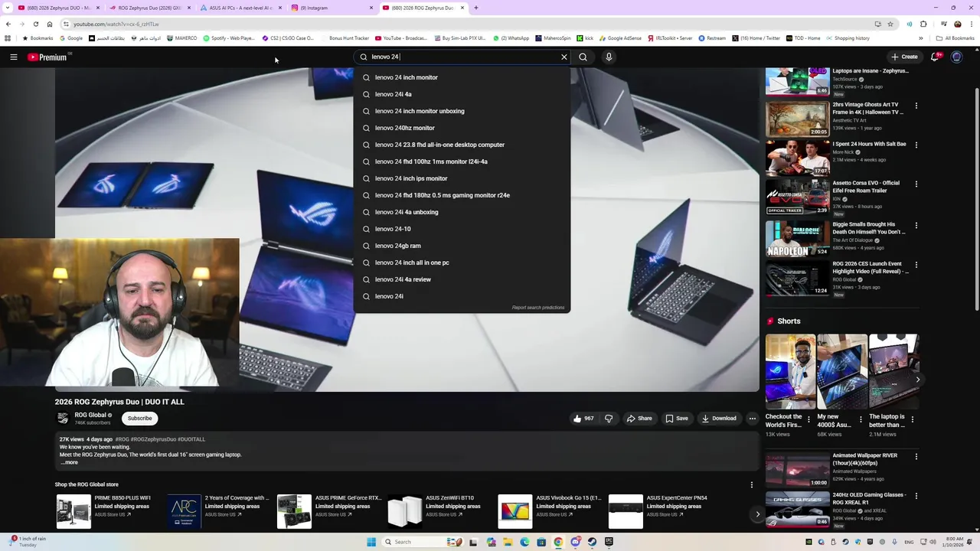This screenshot has height=551, width=980.
Task: Clear the search box with the X
Action: point(564,57)
